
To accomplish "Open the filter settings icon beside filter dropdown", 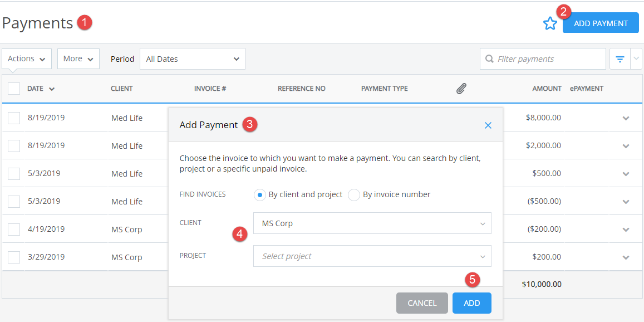I will (x=620, y=58).
